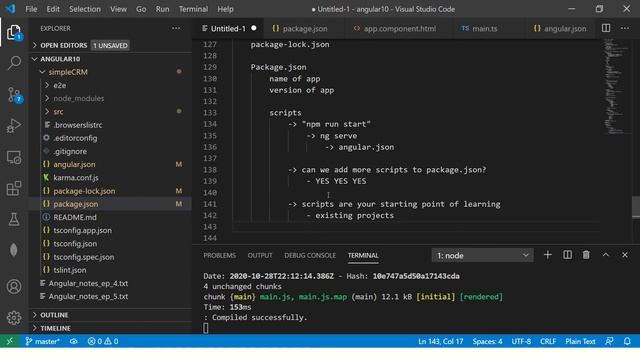Screen dimensions: 640x360
Task: Open the Remote Explorer view
Action: 14,157
